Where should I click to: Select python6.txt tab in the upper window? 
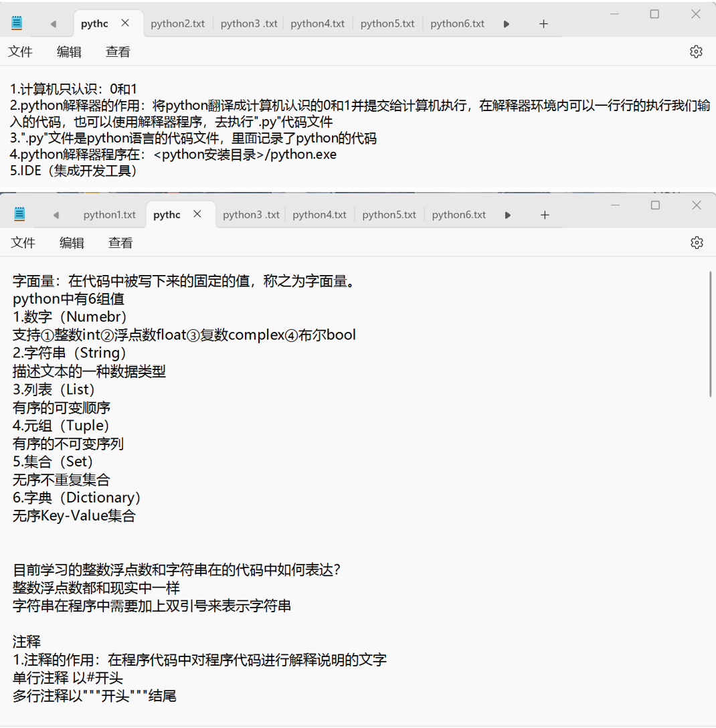click(457, 23)
